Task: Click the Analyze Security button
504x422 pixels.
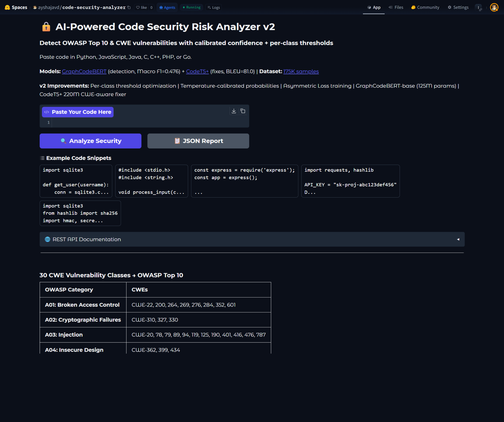Action: pos(91,141)
